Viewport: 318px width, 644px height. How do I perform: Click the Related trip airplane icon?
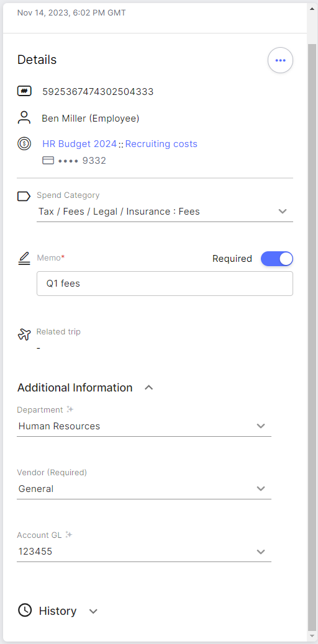(x=24, y=334)
